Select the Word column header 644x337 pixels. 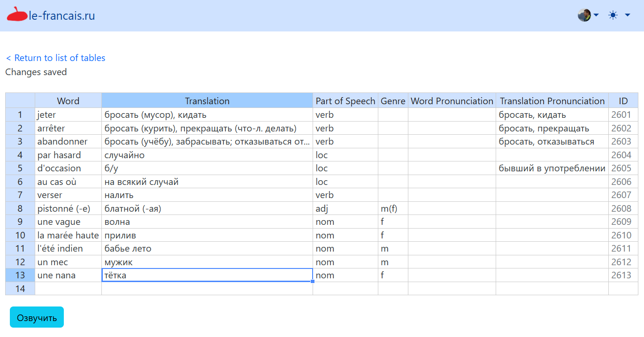tap(68, 101)
